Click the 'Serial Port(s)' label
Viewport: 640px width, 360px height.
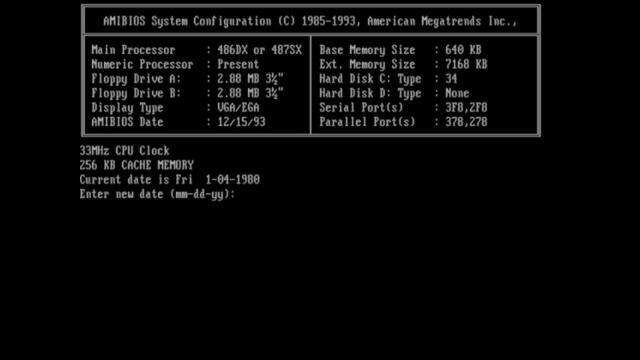tap(361, 107)
